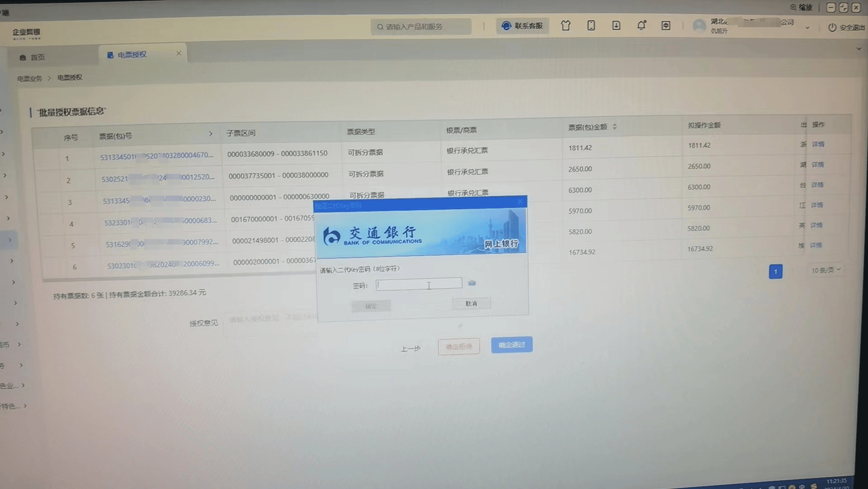Click the 首页 home tab
This screenshot has width=868, height=489.
tap(36, 57)
